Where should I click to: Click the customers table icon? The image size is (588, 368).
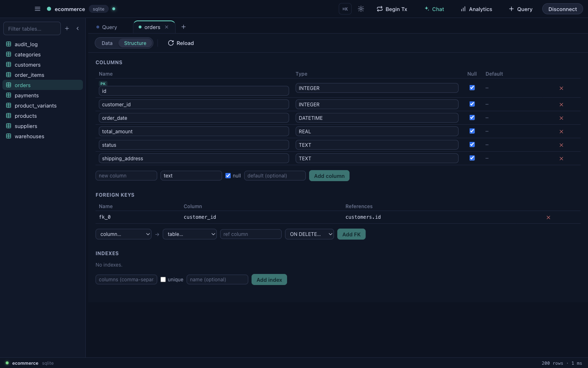(9, 64)
